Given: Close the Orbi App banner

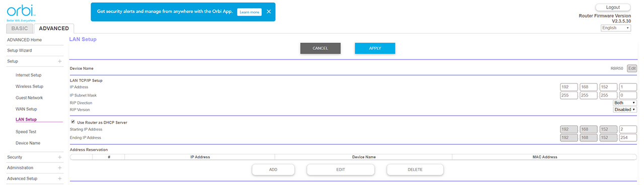Looking at the screenshot, I should [x=269, y=12].
